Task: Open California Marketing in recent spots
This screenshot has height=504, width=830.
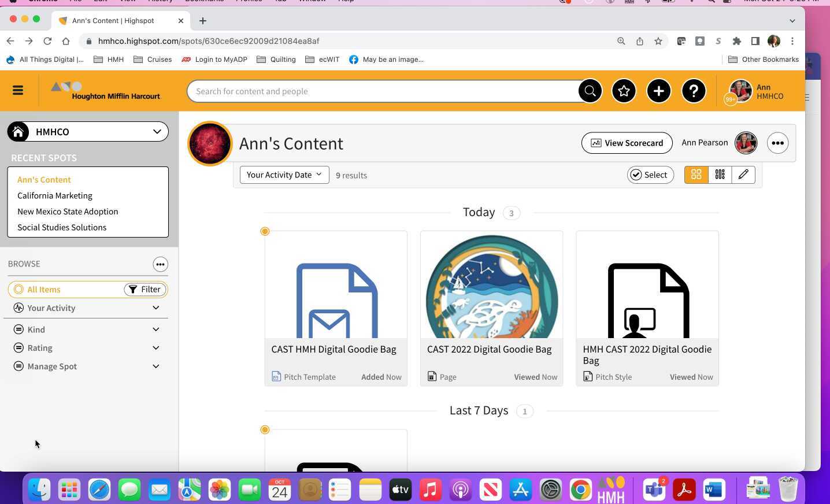Action: pyautogui.click(x=55, y=196)
